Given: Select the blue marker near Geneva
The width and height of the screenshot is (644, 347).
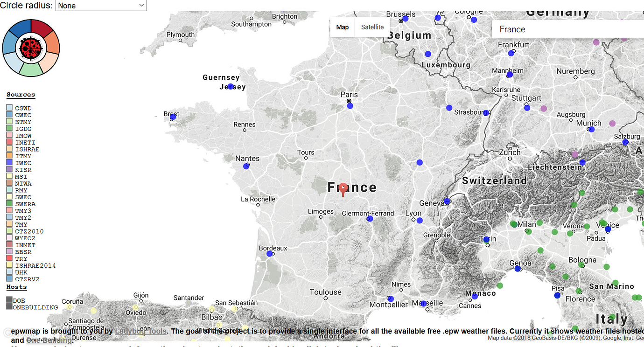Looking at the screenshot, I should (447, 201).
